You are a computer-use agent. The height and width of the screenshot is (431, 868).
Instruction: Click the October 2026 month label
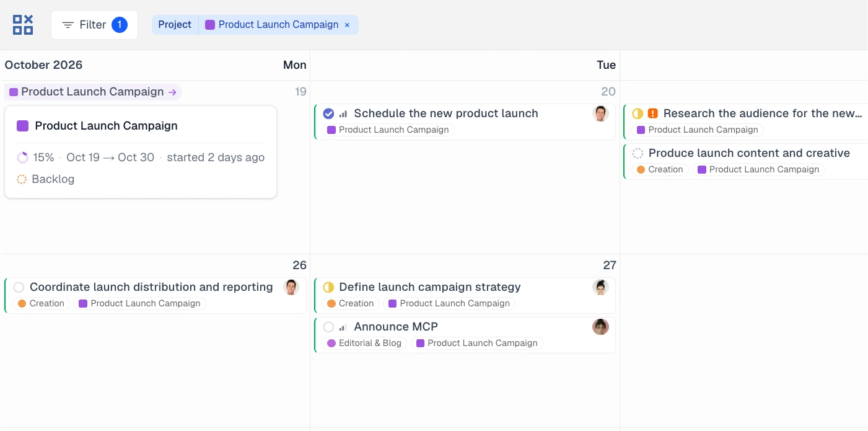pos(43,65)
